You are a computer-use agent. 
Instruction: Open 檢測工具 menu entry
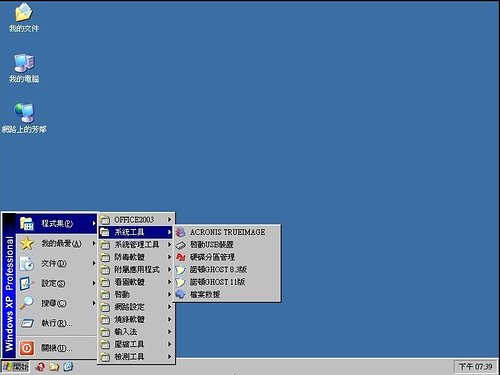tap(136, 357)
